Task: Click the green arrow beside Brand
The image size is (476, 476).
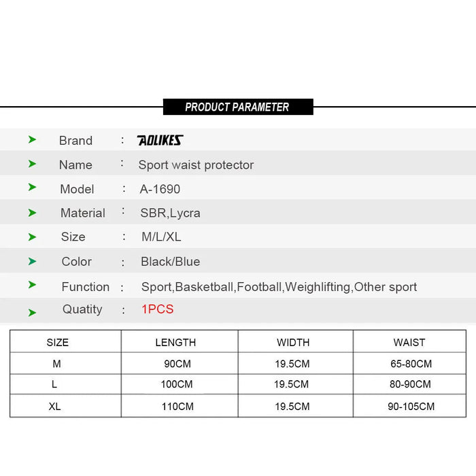Action: click(x=32, y=139)
